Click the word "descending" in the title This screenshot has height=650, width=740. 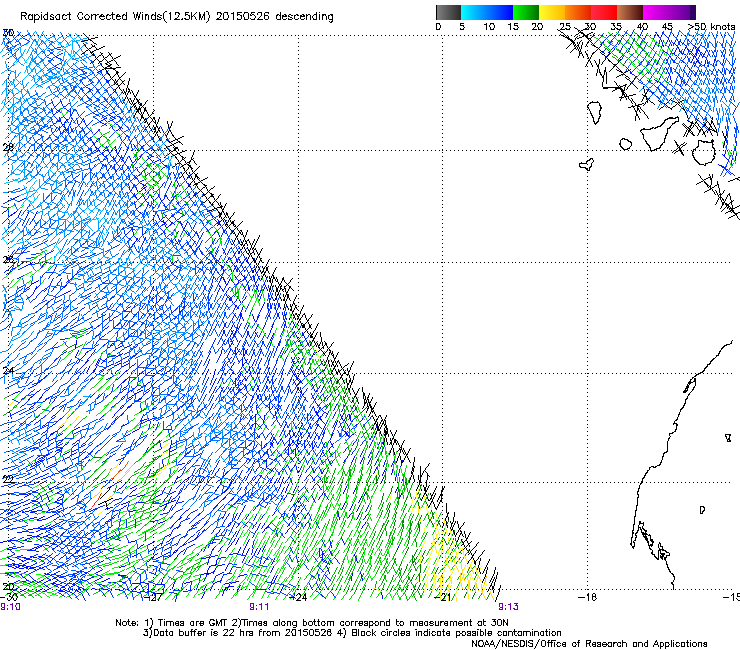click(304, 17)
